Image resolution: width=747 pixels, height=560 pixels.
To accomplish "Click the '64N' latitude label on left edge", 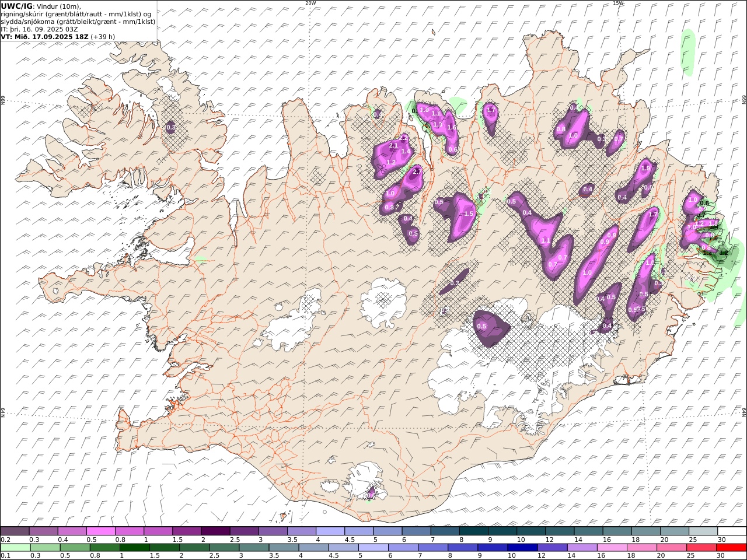I will (3, 412).
